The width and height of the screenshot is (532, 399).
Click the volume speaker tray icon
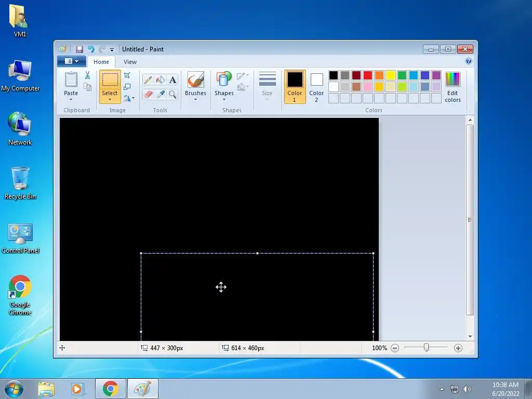467,389
